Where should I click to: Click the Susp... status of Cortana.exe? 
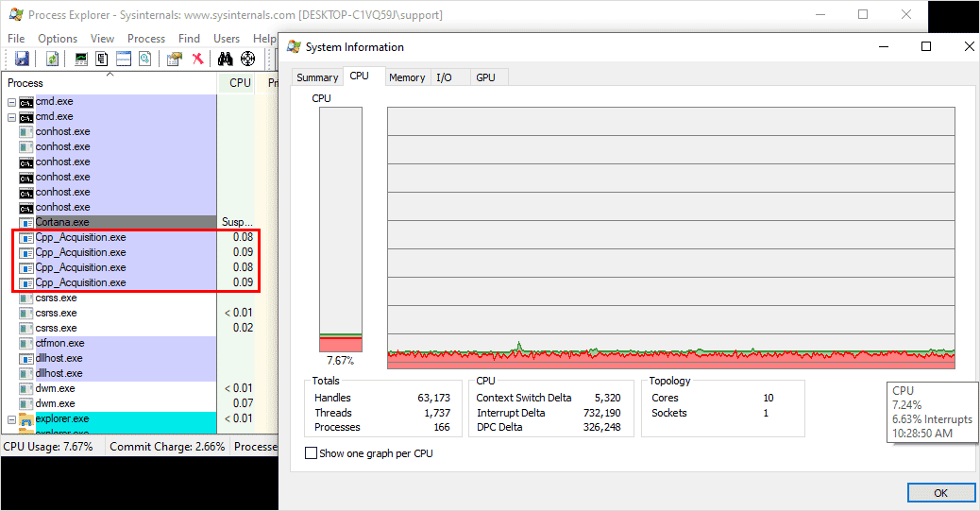tap(238, 222)
